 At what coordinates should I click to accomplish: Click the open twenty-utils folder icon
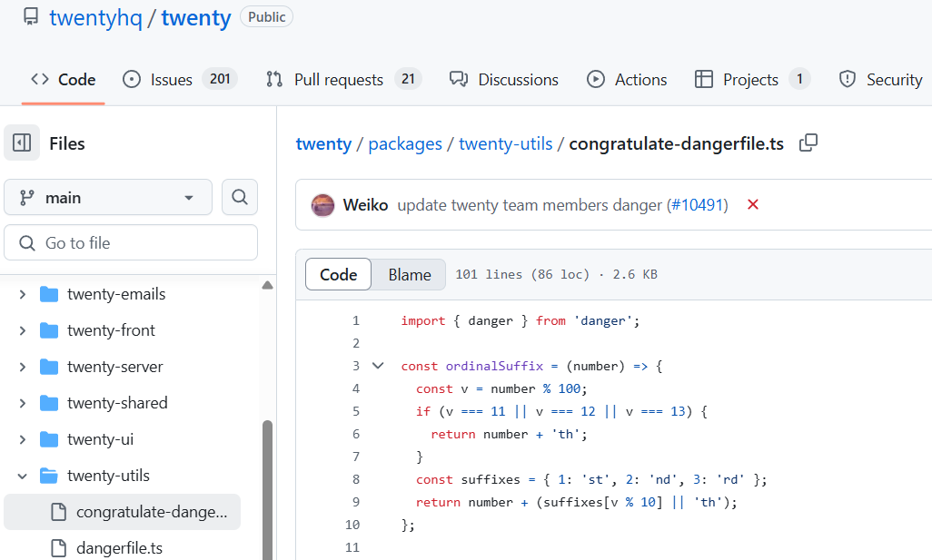[x=49, y=476]
